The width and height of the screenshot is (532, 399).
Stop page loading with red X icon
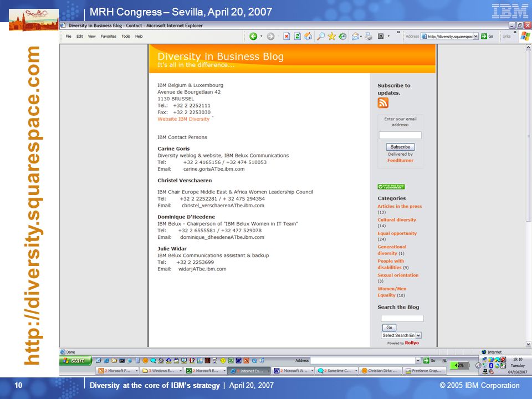287,37
